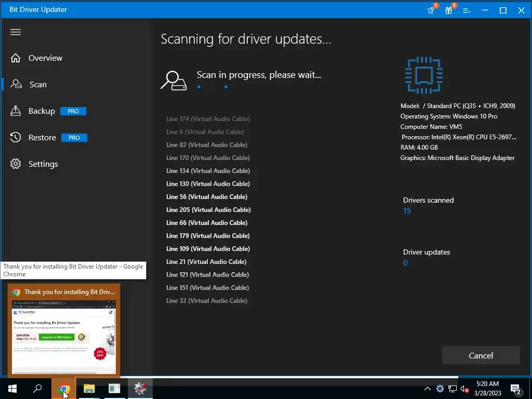This screenshot has width=532, height=399.
Task: Select Line 21 (Virtual Audio Cable)
Action: (x=206, y=262)
